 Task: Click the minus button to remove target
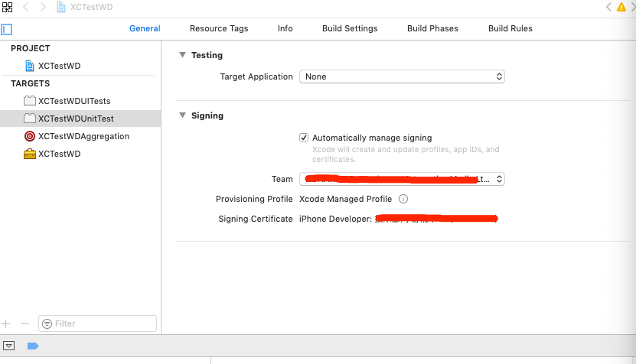coord(24,323)
